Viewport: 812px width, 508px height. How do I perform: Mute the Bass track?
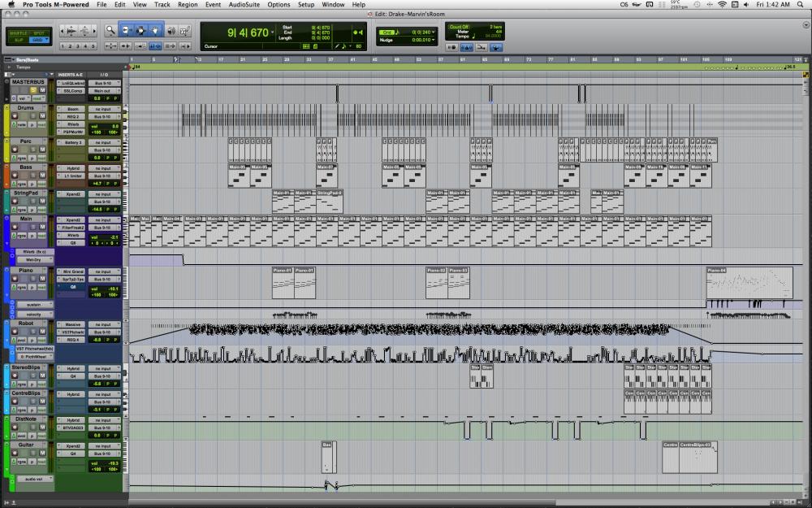pos(43,177)
